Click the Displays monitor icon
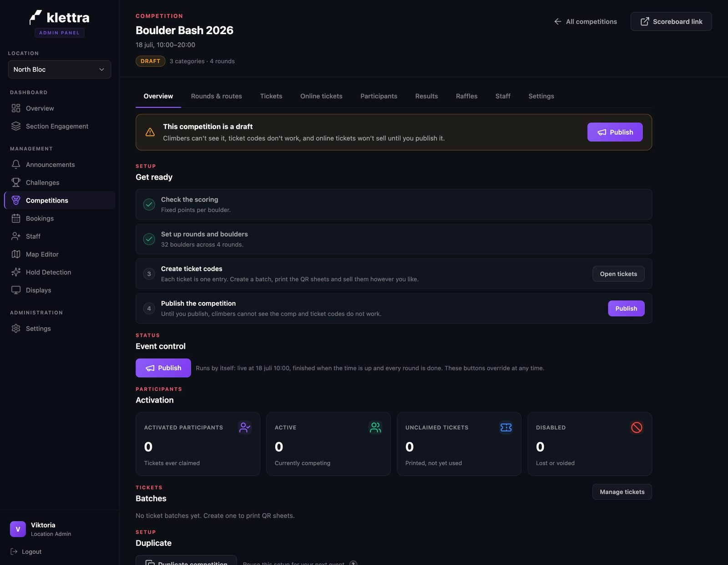This screenshot has height=565, width=728. (x=16, y=290)
